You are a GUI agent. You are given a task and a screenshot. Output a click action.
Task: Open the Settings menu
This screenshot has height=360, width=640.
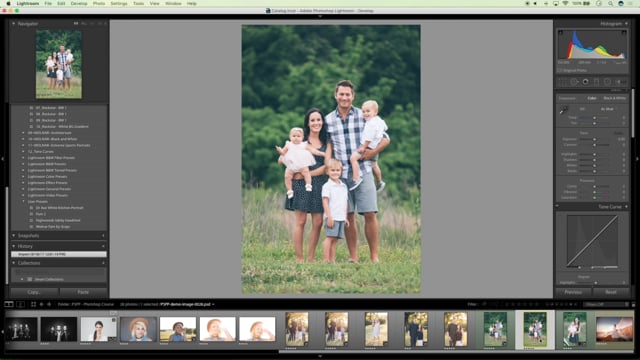pyautogui.click(x=119, y=4)
